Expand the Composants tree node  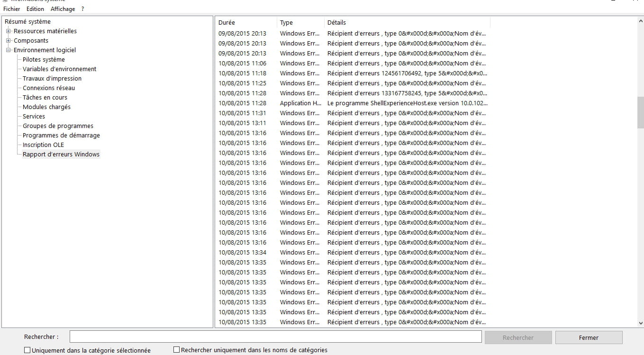point(8,41)
